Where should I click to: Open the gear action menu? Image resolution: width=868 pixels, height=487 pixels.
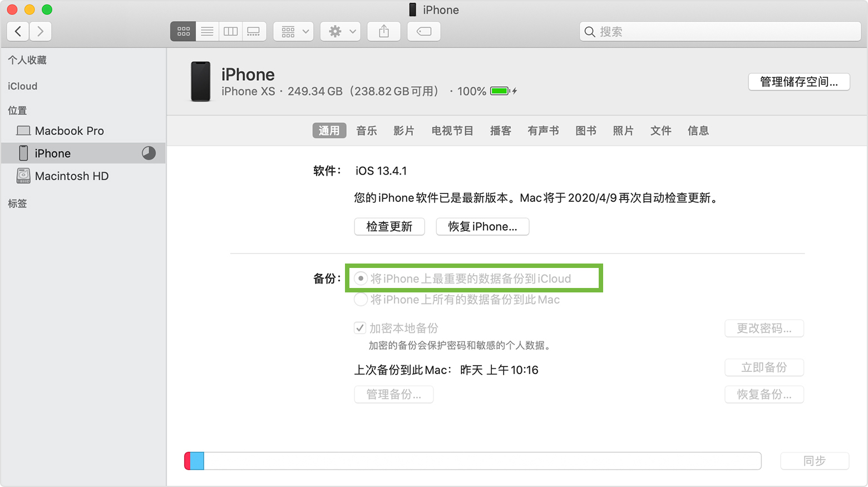pos(341,32)
